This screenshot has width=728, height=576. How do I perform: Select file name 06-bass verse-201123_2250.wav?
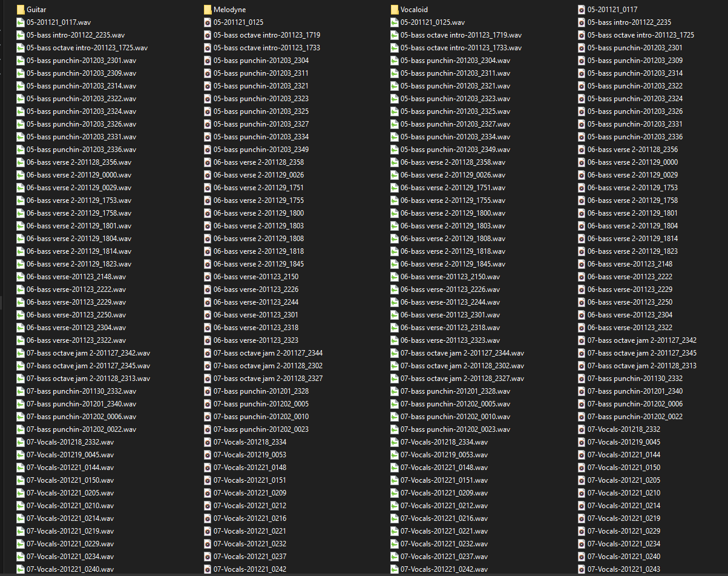click(76, 315)
